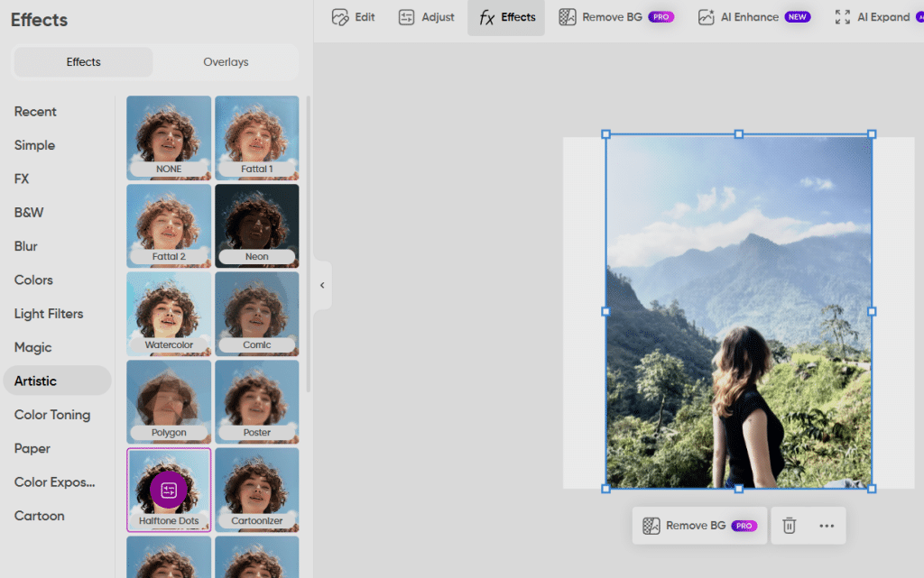Image resolution: width=924 pixels, height=578 pixels.
Task: Open the Adjust tool
Action: (x=427, y=17)
